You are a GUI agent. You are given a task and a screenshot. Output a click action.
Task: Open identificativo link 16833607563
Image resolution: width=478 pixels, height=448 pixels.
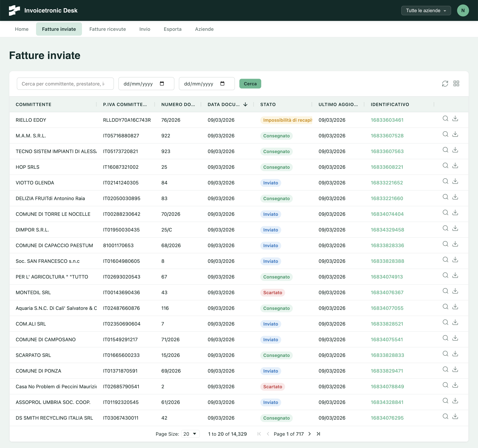[387, 151]
